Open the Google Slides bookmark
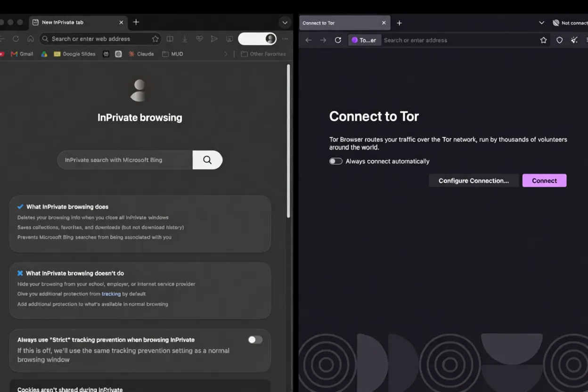This screenshot has height=392, width=588. pyautogui.click(x=74, y=54)
